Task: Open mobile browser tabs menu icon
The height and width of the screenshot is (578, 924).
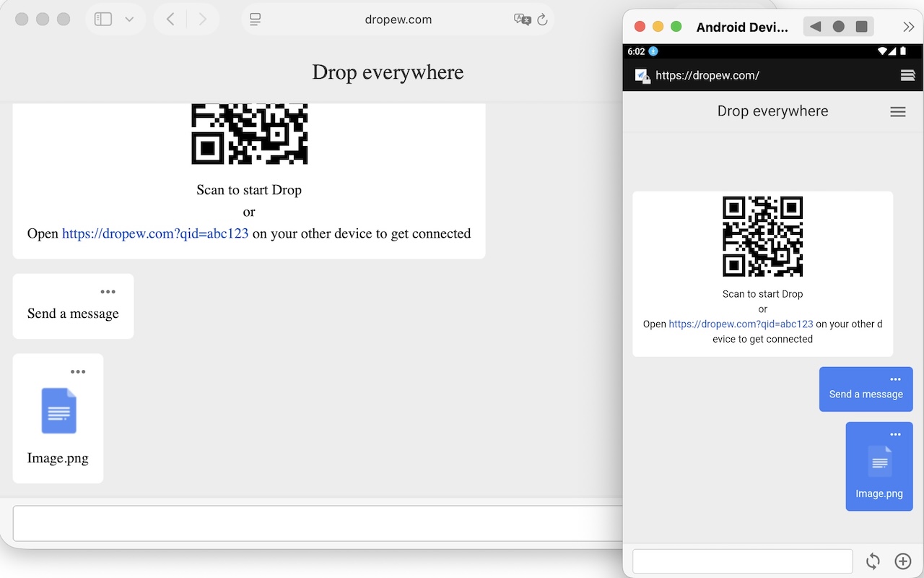Action: point(908,75)
